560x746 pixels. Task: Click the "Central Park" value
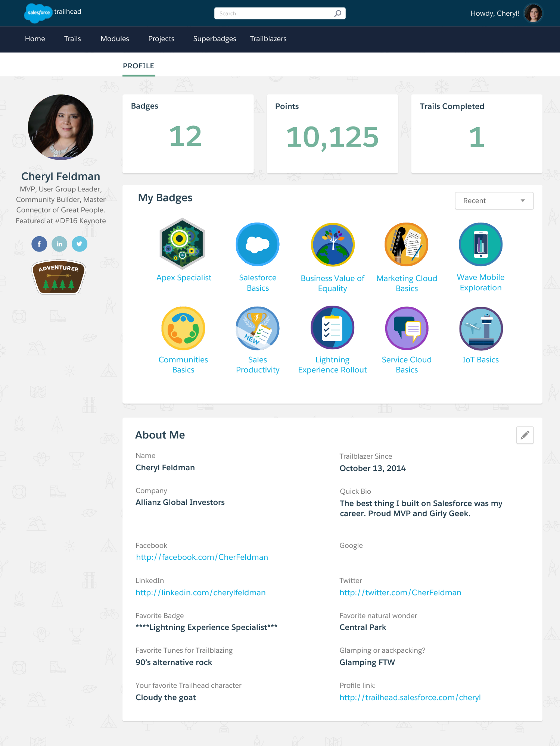tap(363, 627)
